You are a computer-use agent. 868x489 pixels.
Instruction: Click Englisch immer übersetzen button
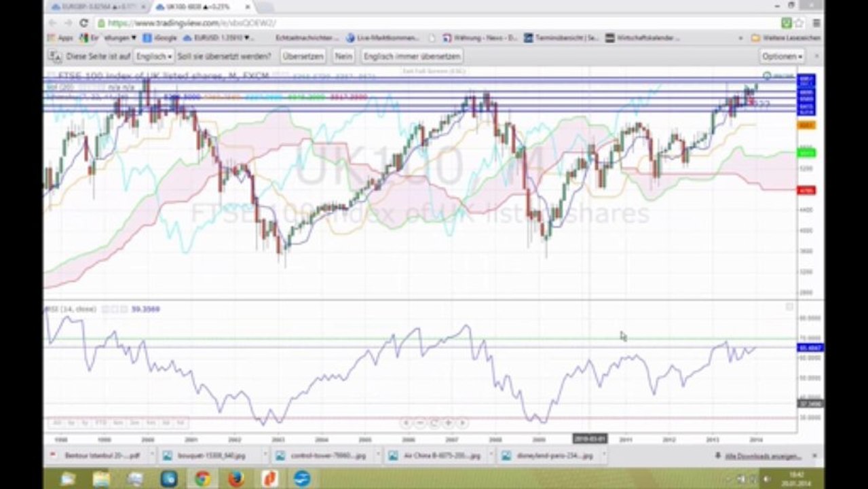coord(412,56)
